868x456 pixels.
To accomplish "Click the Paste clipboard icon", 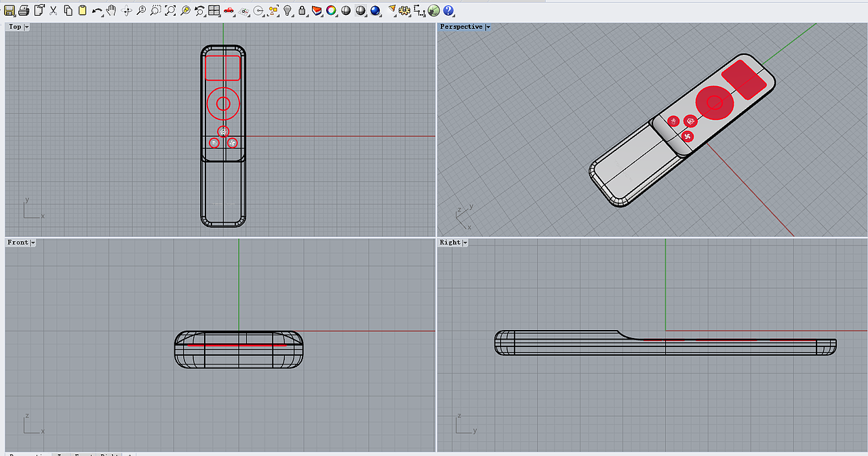I will coord(83,10).
